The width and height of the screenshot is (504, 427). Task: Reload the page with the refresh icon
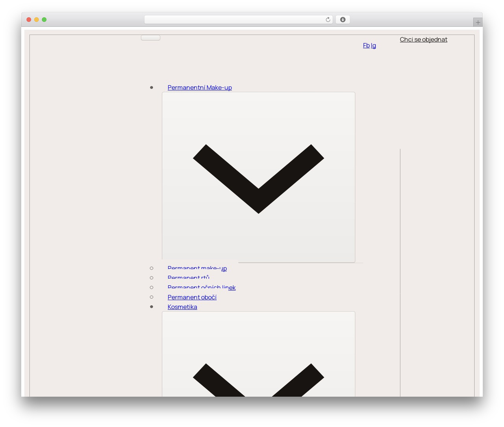tap(328, 20)
